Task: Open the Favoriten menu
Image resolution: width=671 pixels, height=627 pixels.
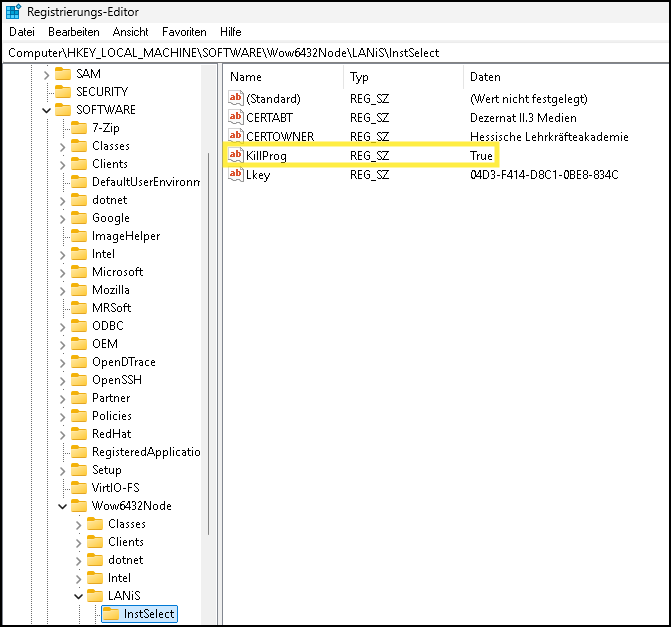Action: coord(184,32)
